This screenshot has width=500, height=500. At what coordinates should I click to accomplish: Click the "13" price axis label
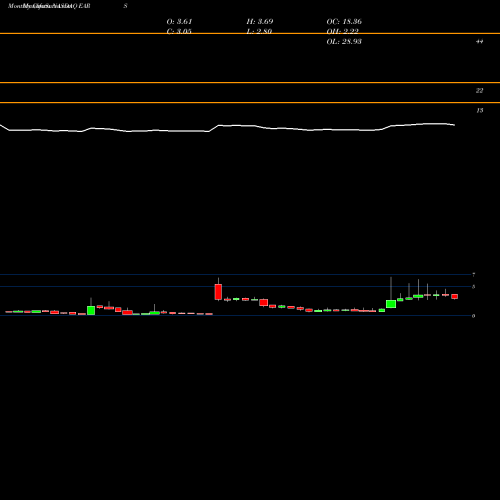coord(479,111)
